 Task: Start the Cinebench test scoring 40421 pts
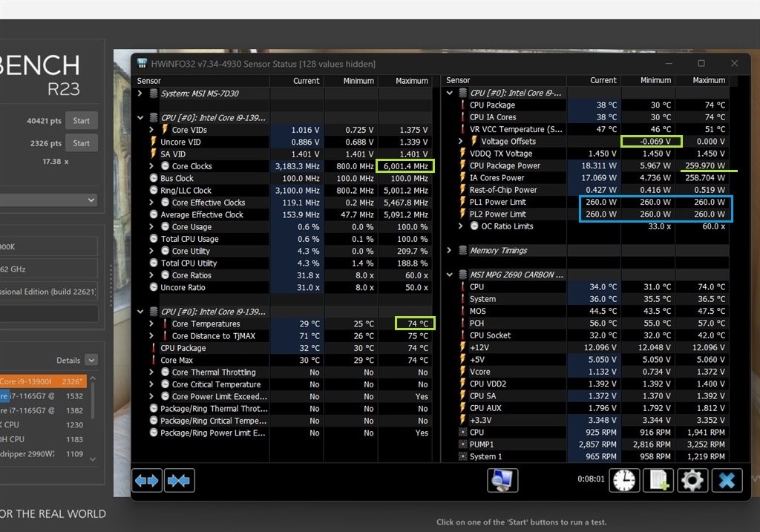[82, 121]
